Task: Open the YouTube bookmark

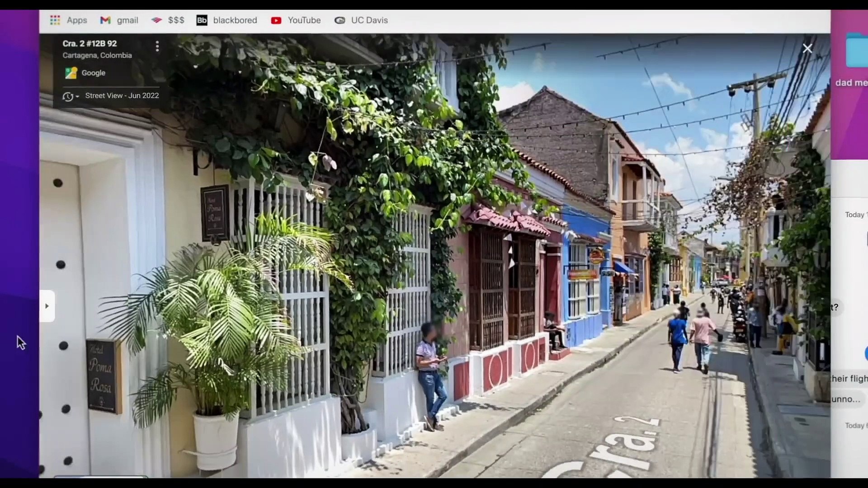Action: [x=296, y=20]
